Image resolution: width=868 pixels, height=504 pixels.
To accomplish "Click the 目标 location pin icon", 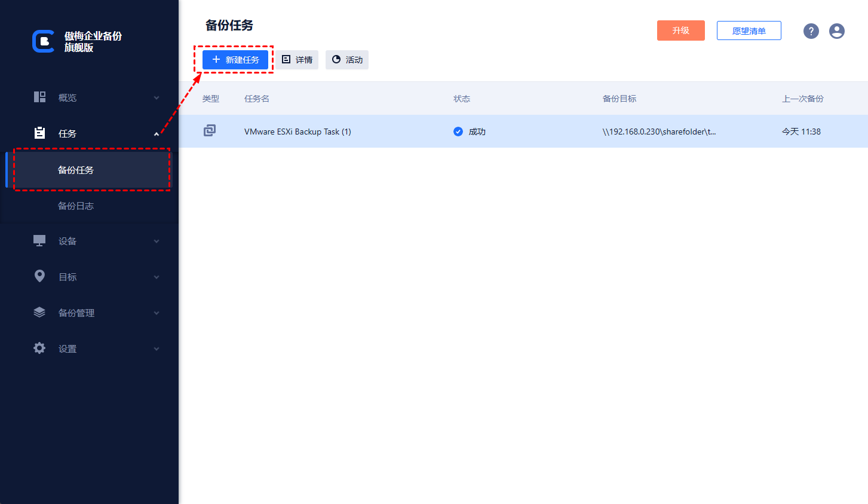I will click(39, 276).
